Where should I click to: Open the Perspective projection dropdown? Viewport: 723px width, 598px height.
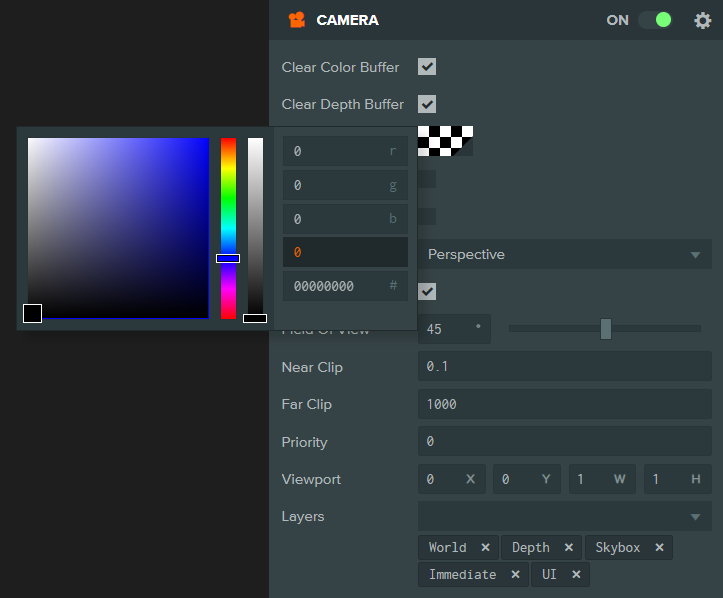[x=565, y=254]
